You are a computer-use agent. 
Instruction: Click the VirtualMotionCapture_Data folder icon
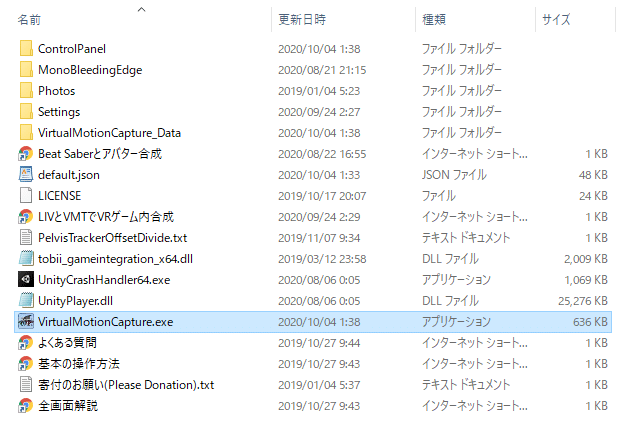[26, 133]
